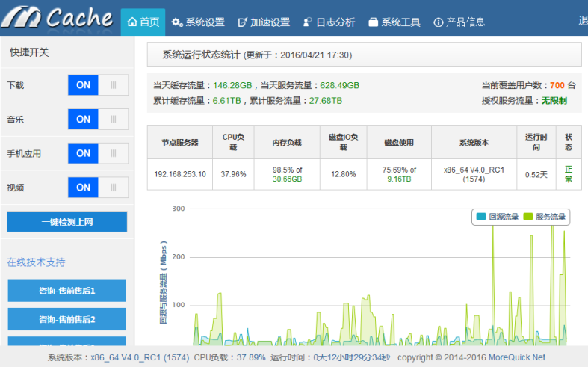The width and height of the screenshot is (588, 367).
Task: Open the 产品信息 menu
Action: [x=459, y=22]
